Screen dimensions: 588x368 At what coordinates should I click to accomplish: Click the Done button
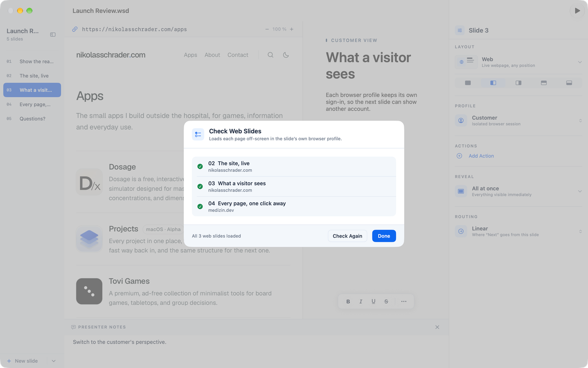[384, 236]
